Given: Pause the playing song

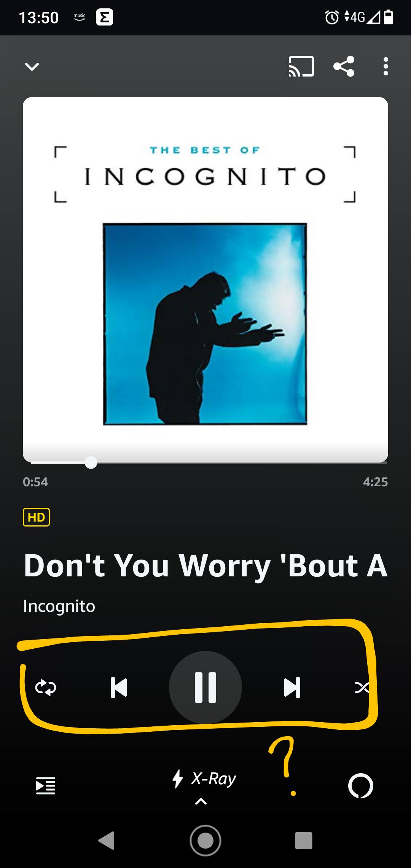Looking at the screenshot, I should point(205,688).
